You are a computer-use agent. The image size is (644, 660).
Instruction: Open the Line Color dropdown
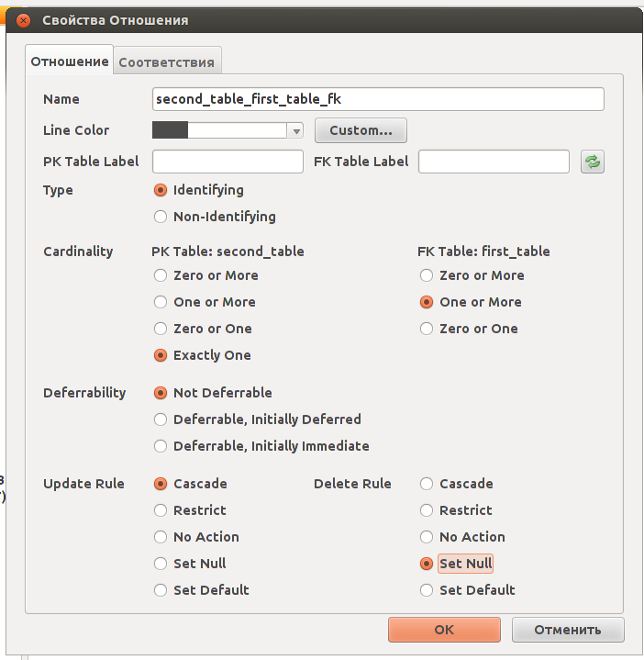(296, 131)
